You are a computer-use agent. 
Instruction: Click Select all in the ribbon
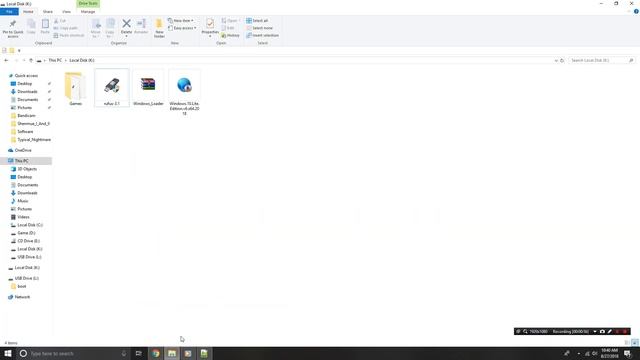257,20
